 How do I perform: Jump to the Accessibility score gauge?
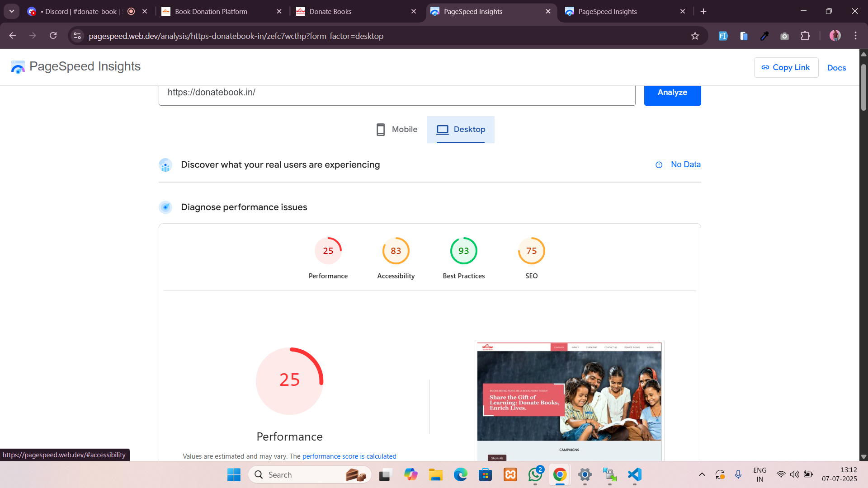pyautogui.click(x=396, y=251)
